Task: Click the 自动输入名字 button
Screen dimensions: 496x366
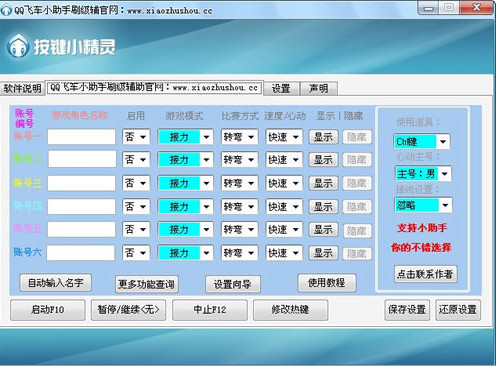Action: (56, 283)
